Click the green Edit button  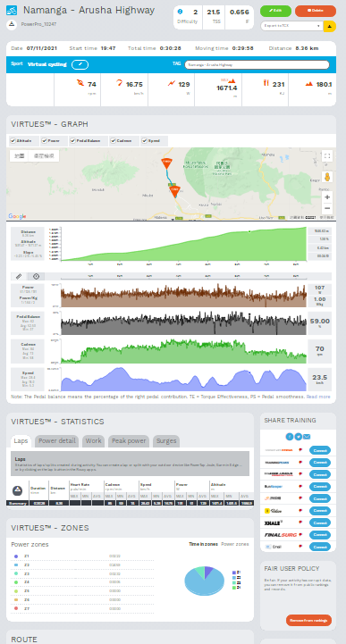pyautogui.click(x=275, y=11)
